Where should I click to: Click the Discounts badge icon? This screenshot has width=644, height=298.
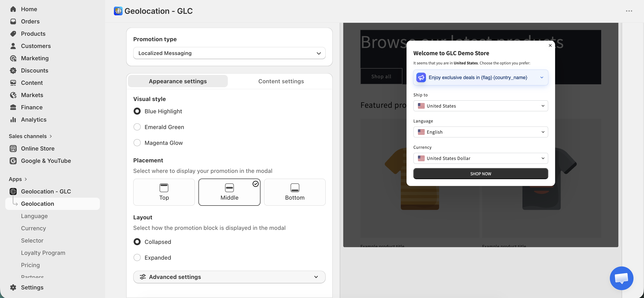coord(13,71)
